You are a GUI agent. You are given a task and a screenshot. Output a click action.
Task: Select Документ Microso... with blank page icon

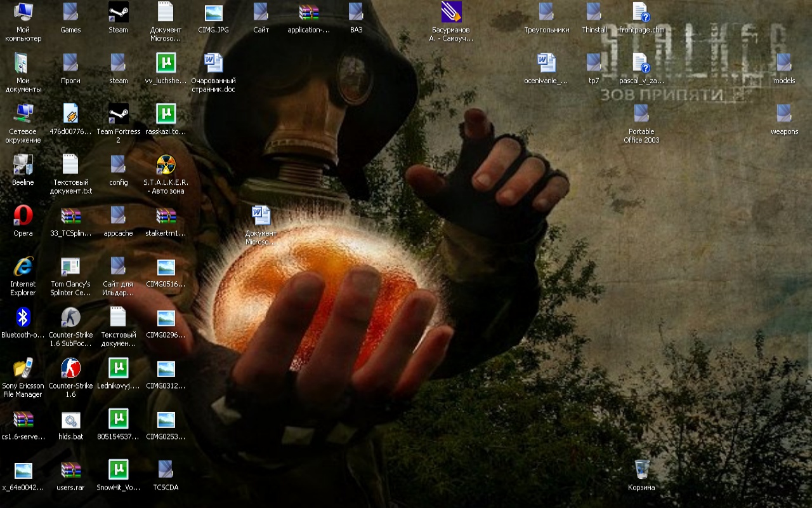pyautogui.click(x=166, y=11)
